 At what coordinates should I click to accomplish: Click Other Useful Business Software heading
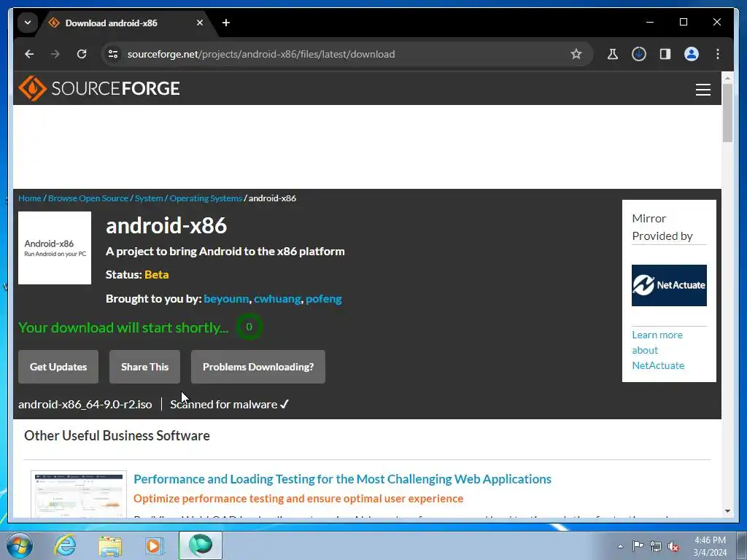pos(117,436)
